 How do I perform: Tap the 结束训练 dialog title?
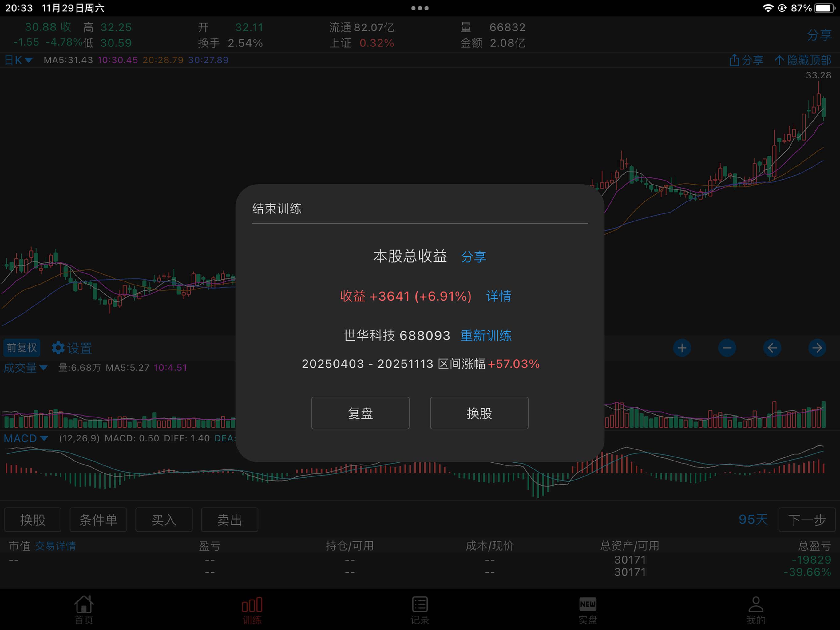click(277, 209)
